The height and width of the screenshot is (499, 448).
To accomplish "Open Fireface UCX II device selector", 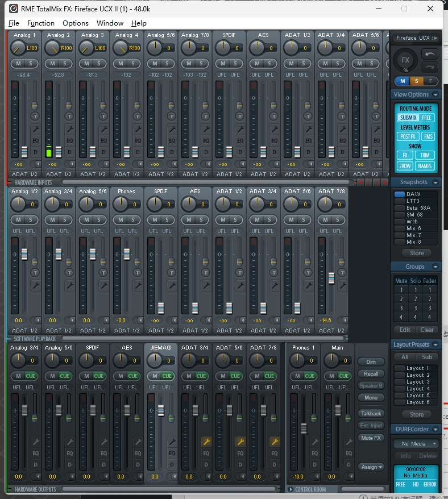I will (416, 38).
